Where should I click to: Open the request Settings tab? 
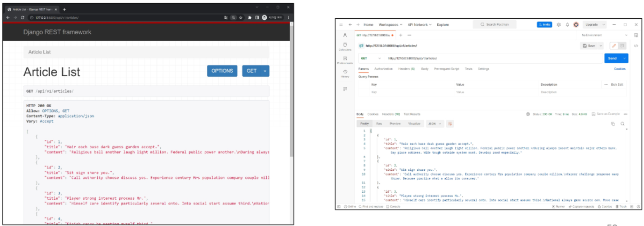click(x=483, y=69)
